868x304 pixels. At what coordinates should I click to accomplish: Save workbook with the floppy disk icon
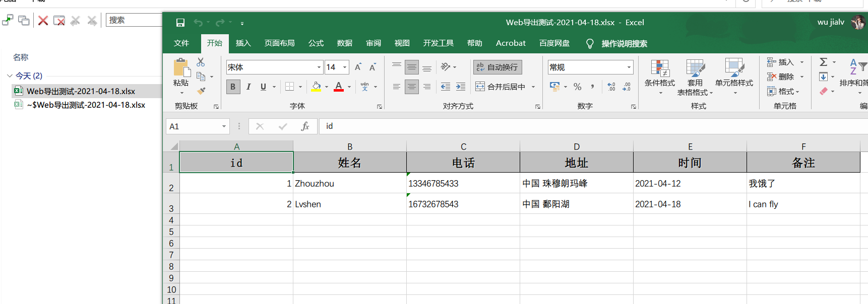[x=180, y=23]
